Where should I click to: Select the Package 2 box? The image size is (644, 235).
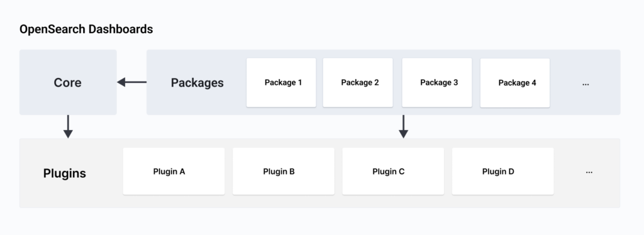(358, 82)
